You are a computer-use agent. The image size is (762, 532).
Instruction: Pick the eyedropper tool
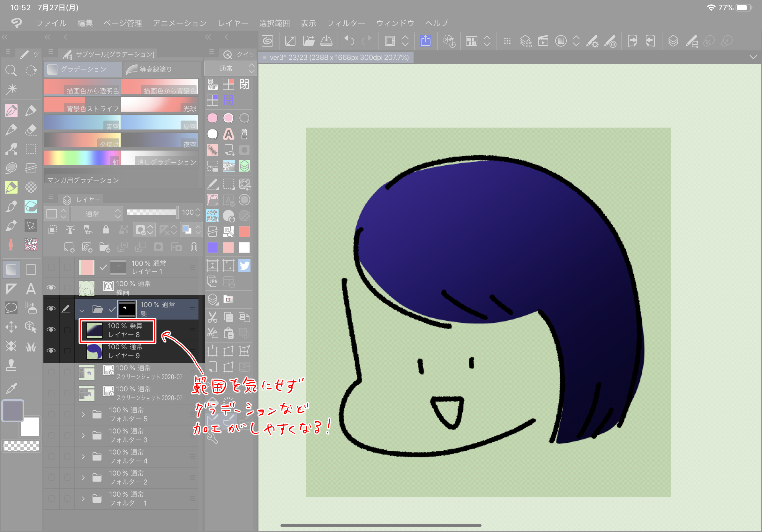pos(11,388)
